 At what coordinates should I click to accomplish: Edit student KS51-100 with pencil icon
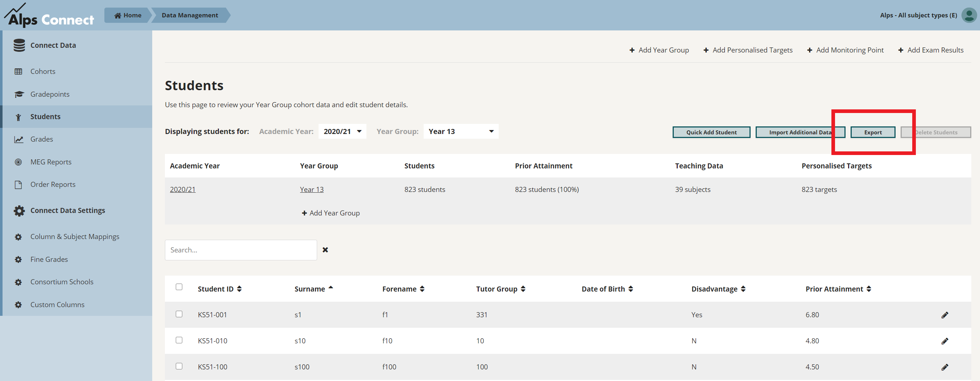coord(944,367)
